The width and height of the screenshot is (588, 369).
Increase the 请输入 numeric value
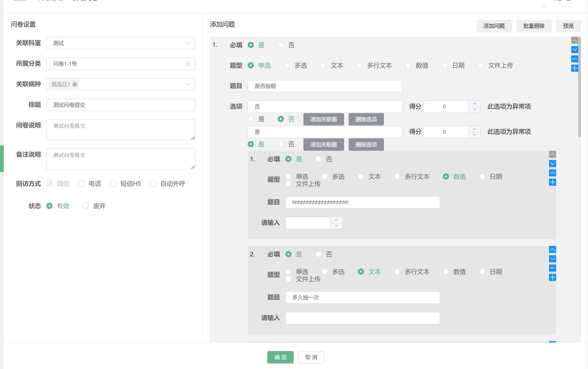coord(336,220)
